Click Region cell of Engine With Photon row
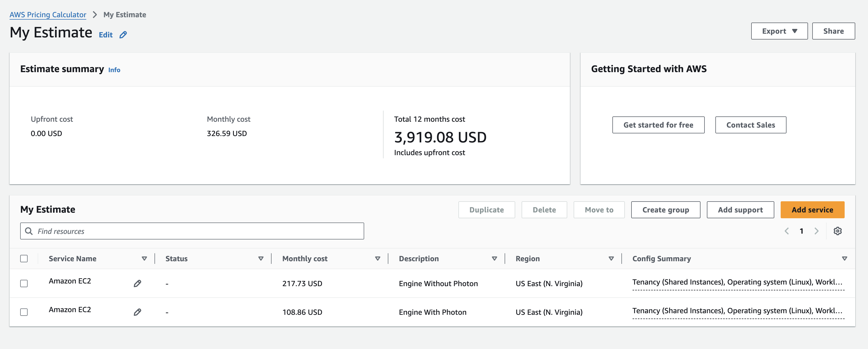Image resolution: width=868 pixels, height=349 pixels. coord(549,312)
